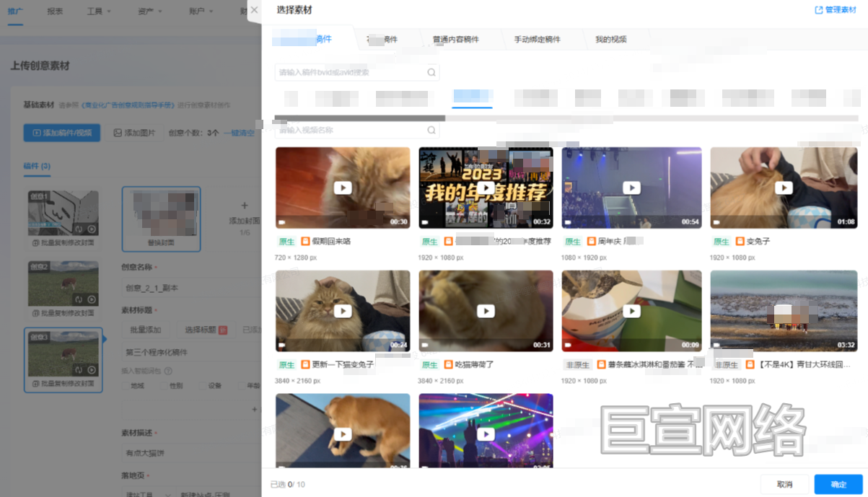Click 一键清空 link in background
This screenshot has height=497, width=868.
[239, 133]
